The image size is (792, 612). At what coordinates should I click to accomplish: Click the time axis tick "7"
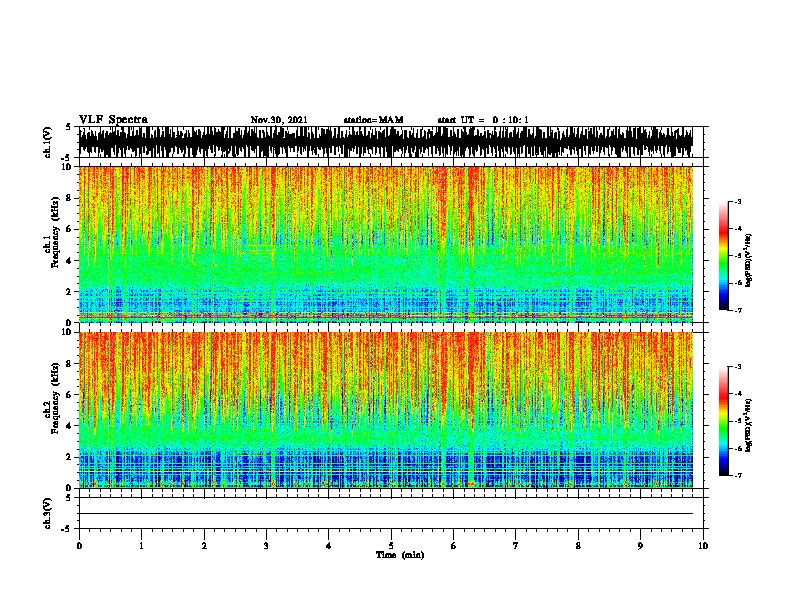[x=516, y=546]
